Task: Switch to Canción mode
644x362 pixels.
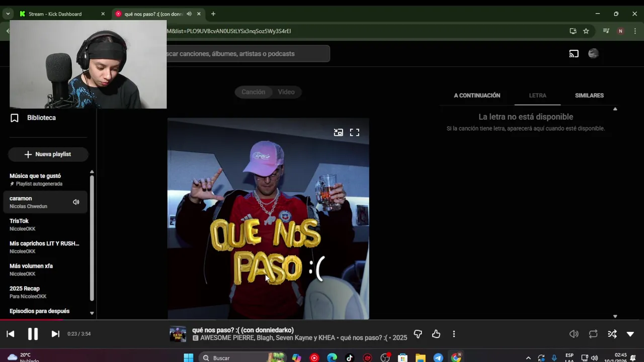Action: coord(253,92)
